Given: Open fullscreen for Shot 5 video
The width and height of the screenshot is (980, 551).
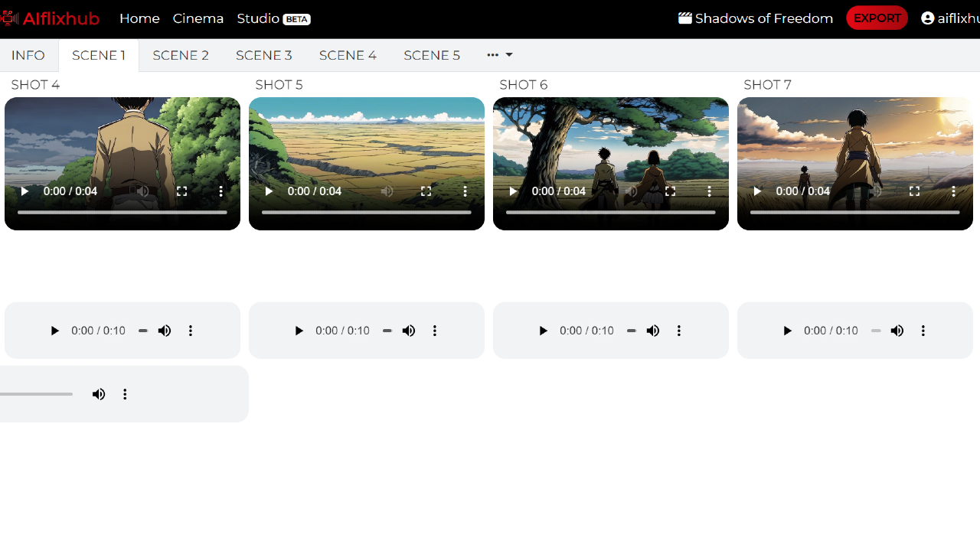Looking at the screenshot, I should pos(426,191).
